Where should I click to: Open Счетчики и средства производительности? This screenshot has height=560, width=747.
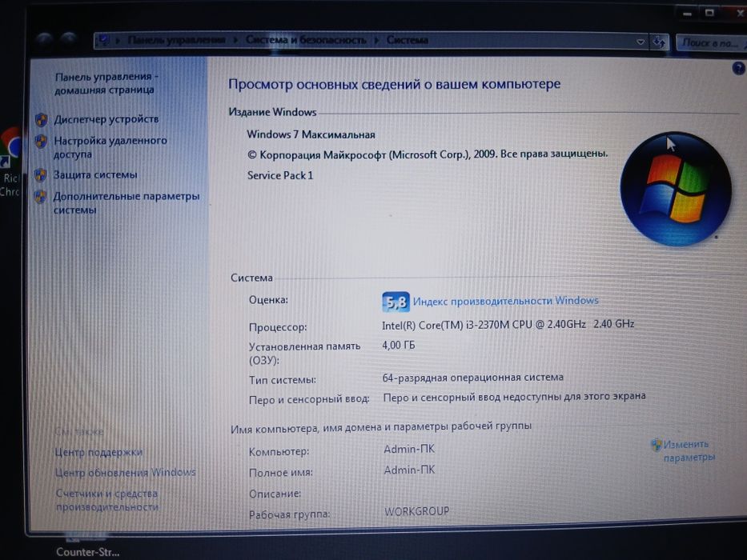point(106,500)
